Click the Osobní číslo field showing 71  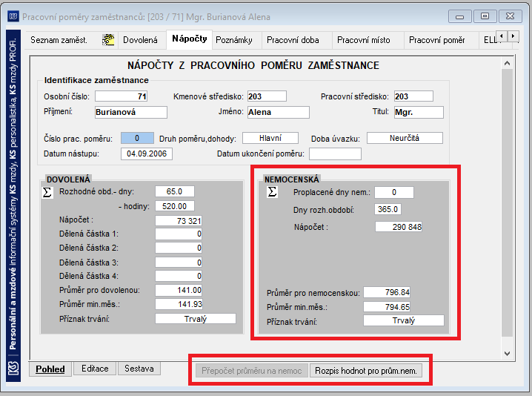[121, 96]
